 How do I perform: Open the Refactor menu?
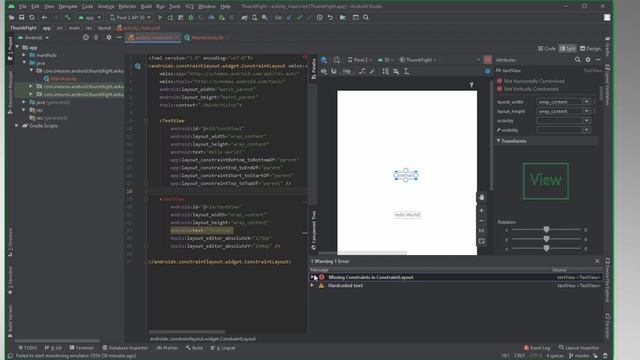point(127,7)
